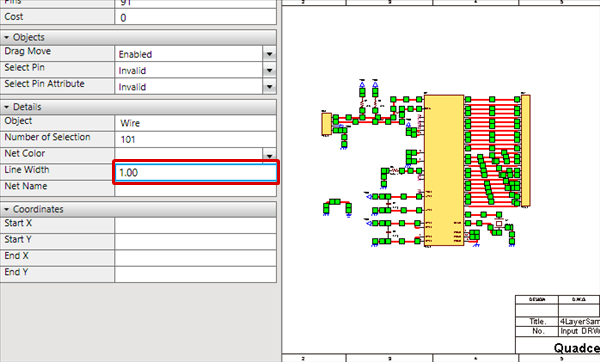Select the small yellow connector on left
The width and height of the screenshot is (600, 362).
click(326, 124)
